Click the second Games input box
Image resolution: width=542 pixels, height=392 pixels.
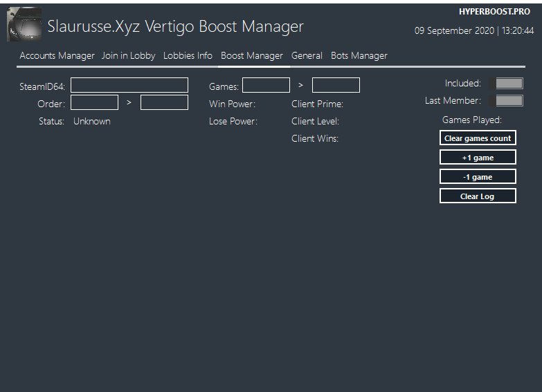[336, 85]
